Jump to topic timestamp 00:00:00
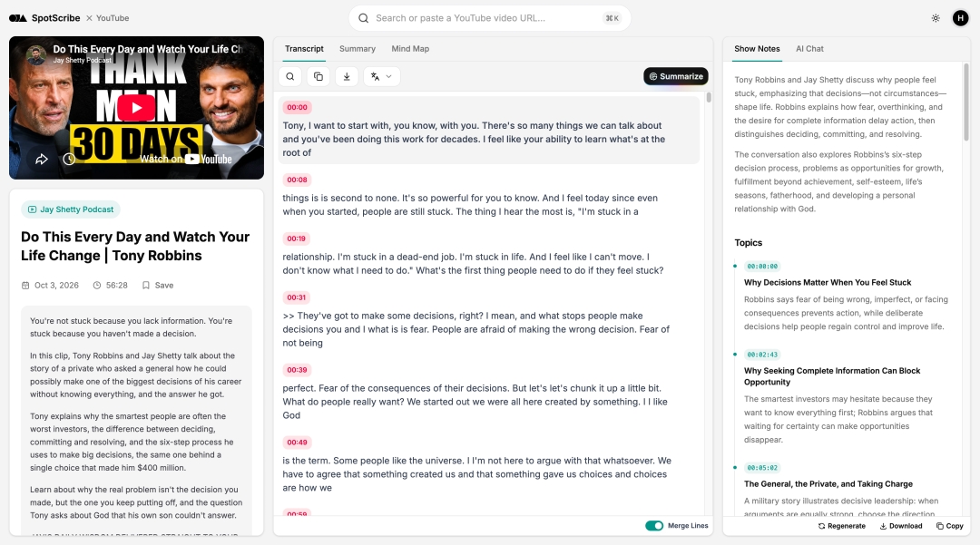The image size is (980, 545). (762, 266)
